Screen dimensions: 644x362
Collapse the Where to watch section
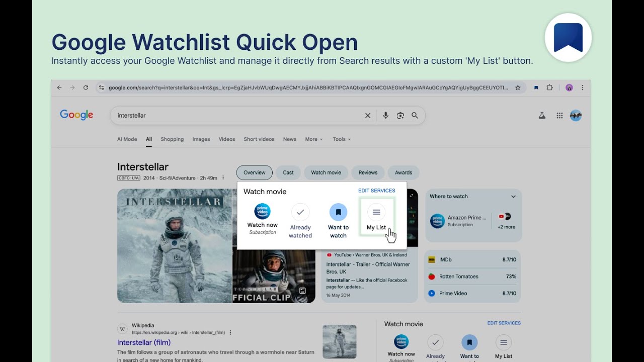click(x=513, y=197)
